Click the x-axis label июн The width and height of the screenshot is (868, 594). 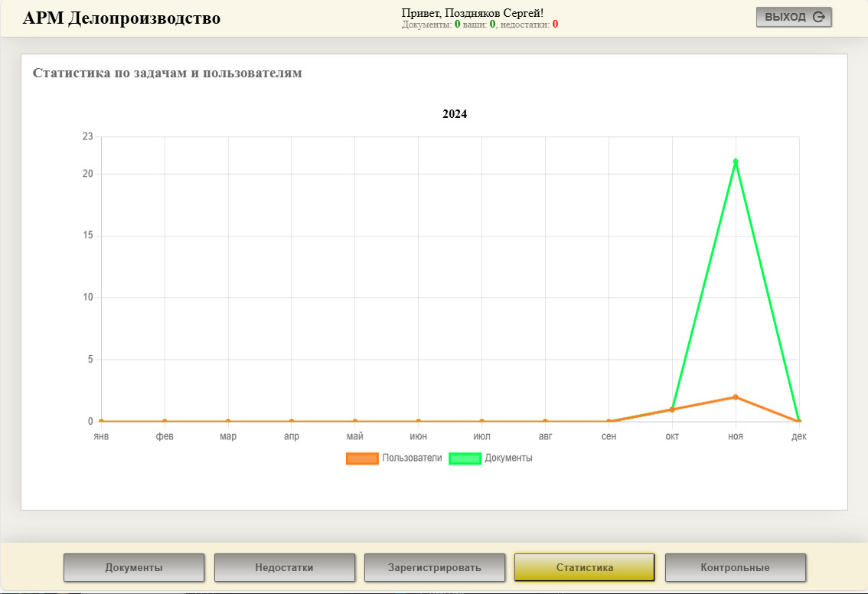[419, 436]
